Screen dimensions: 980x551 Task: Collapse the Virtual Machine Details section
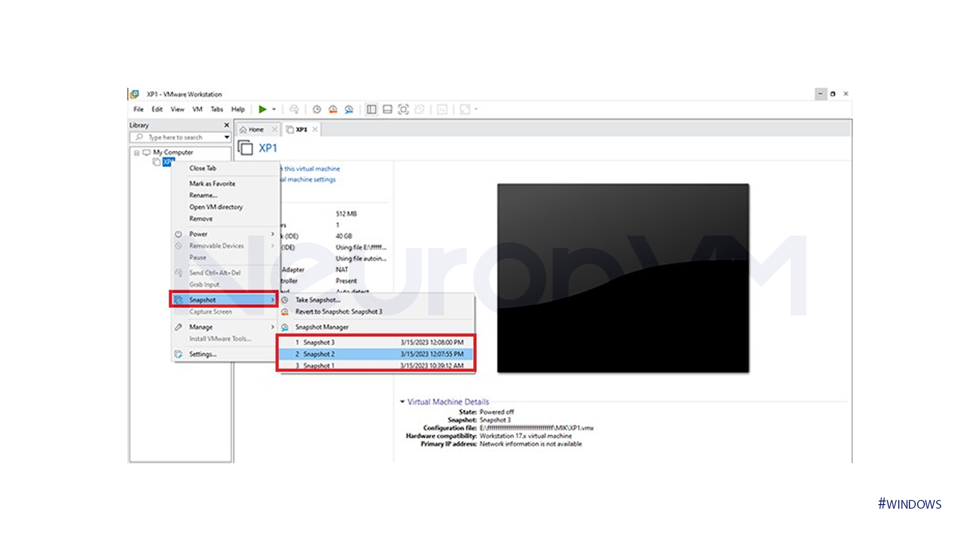click(402, 402)
